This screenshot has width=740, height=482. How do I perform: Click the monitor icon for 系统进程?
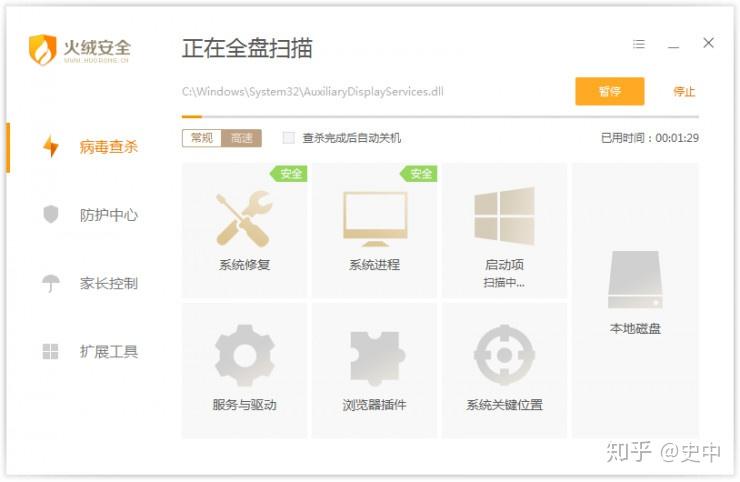tap(375, 219)
